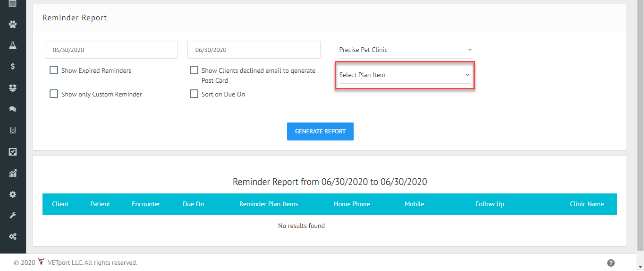Click the Reminder Plan Items column header
Viewport: 644px width, 271px height.
(x=269, y=204)
